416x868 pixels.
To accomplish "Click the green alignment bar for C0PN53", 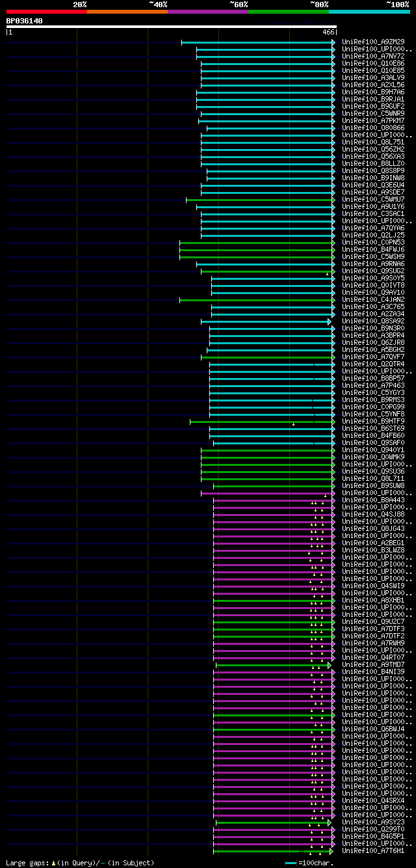I will [257, 243].
